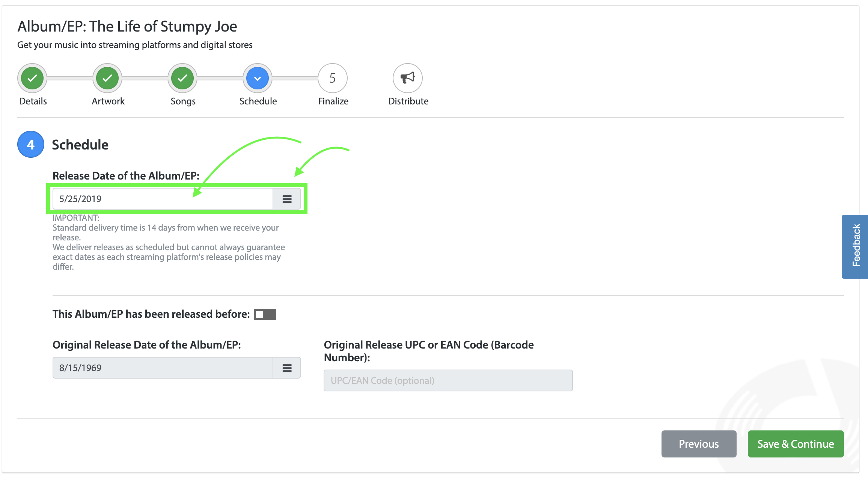Open the original release date picker
This screenshot has height=480, width=868.
point(287,368)
